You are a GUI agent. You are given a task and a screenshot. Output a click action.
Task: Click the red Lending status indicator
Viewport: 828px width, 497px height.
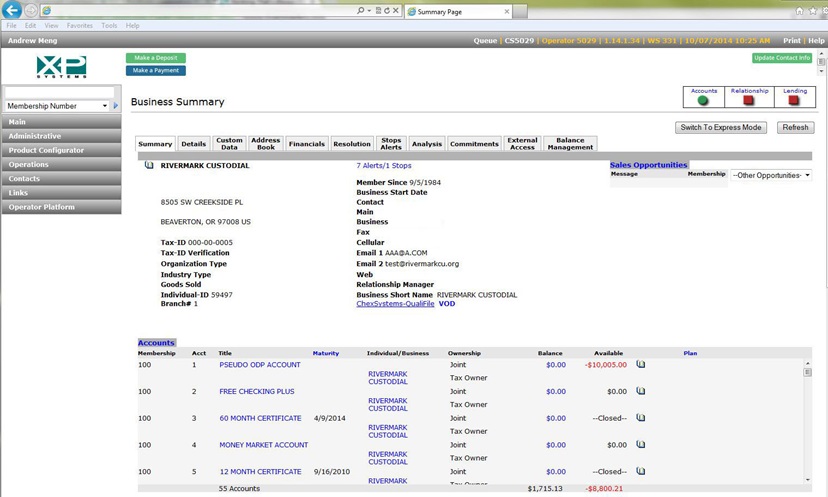point(795,101)
